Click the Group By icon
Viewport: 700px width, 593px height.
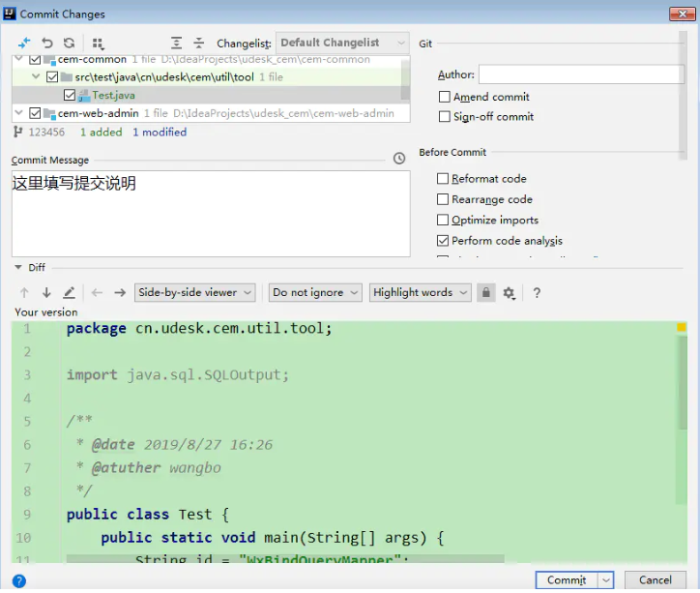coord(98,44)
